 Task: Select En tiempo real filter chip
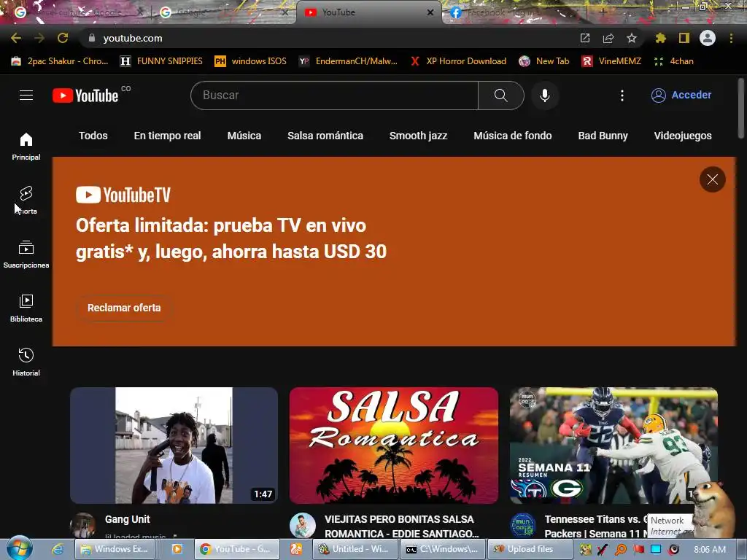click(x=167, y=136)
